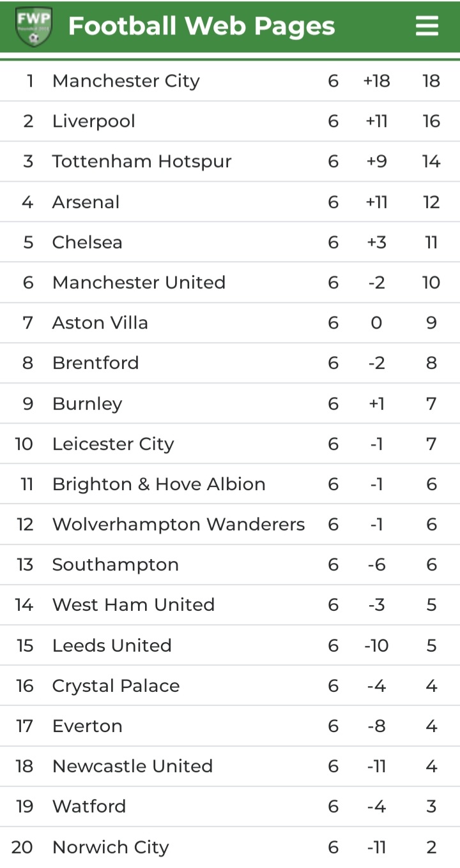Tap the Football Web Pages title
This screenshot has width=460, height=868.
(201, 27)
